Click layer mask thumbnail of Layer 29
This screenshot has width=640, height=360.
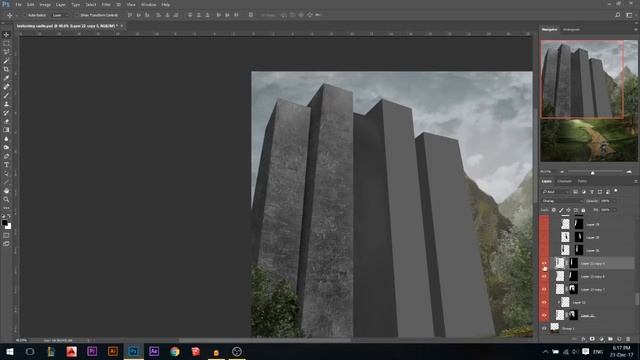(579, 224)
